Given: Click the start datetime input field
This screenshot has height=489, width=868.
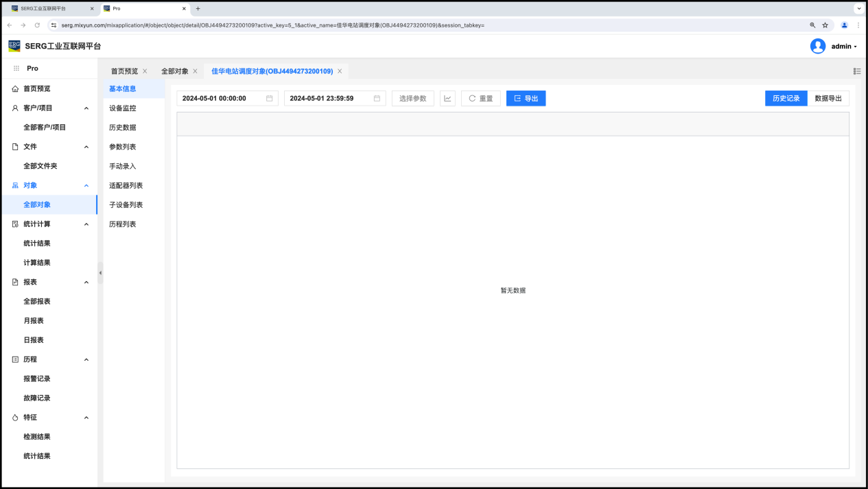Looking at the screenshot, I should (x=221, y=99).
